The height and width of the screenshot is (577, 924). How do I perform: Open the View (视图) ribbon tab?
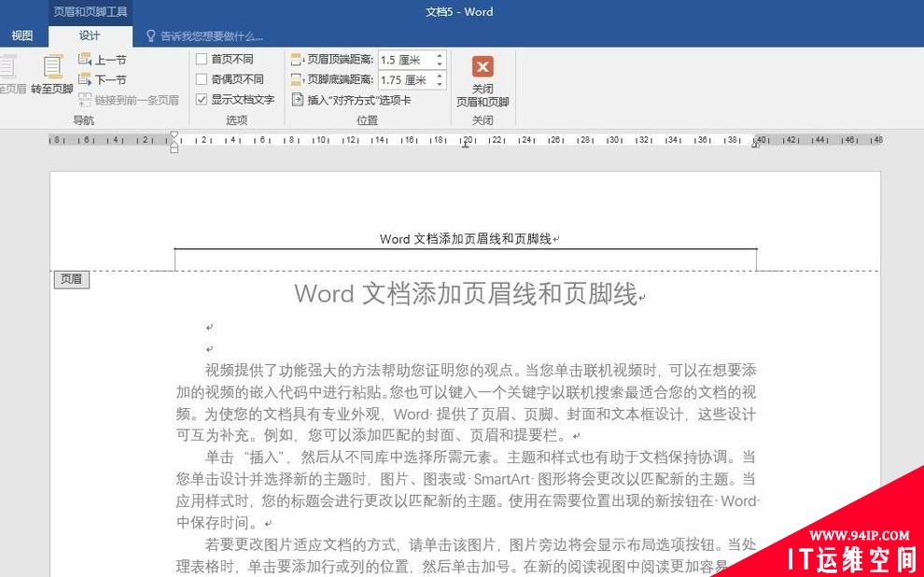(21, 35)
